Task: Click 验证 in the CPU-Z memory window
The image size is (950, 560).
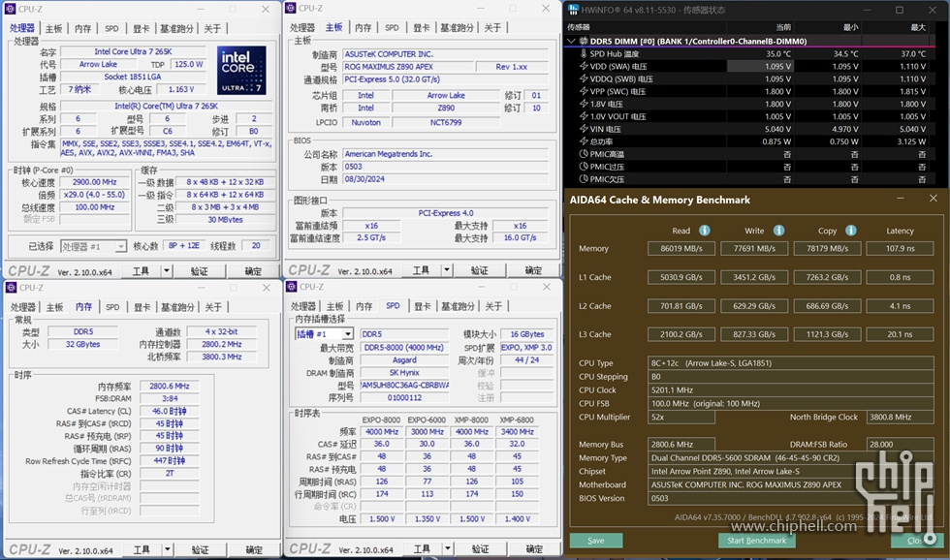Action: pyautogui.click(x=200, y=549)
